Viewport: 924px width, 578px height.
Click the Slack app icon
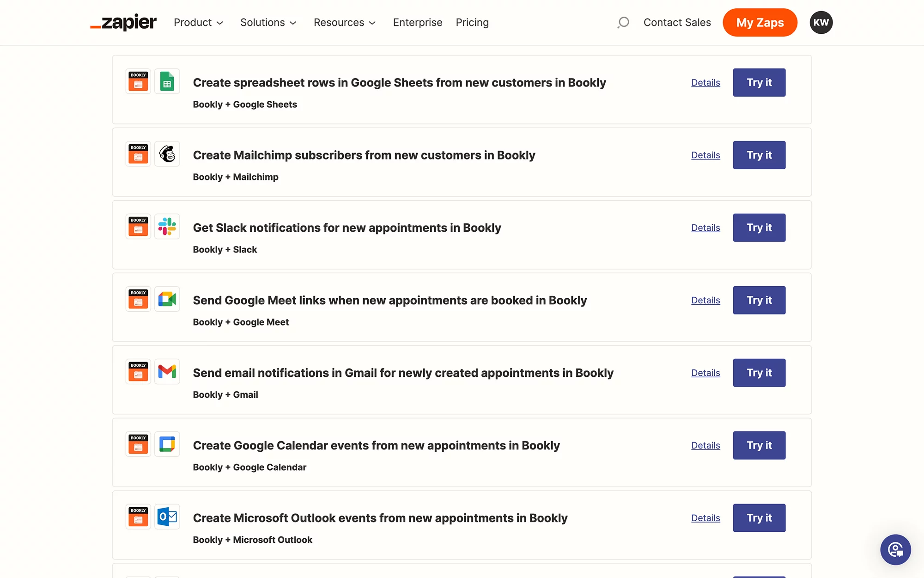[167, 227]
